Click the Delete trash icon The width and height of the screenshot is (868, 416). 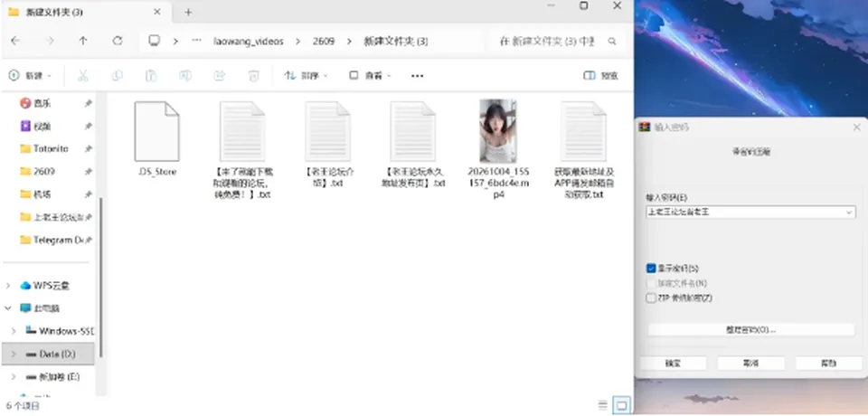click(253, 75)
